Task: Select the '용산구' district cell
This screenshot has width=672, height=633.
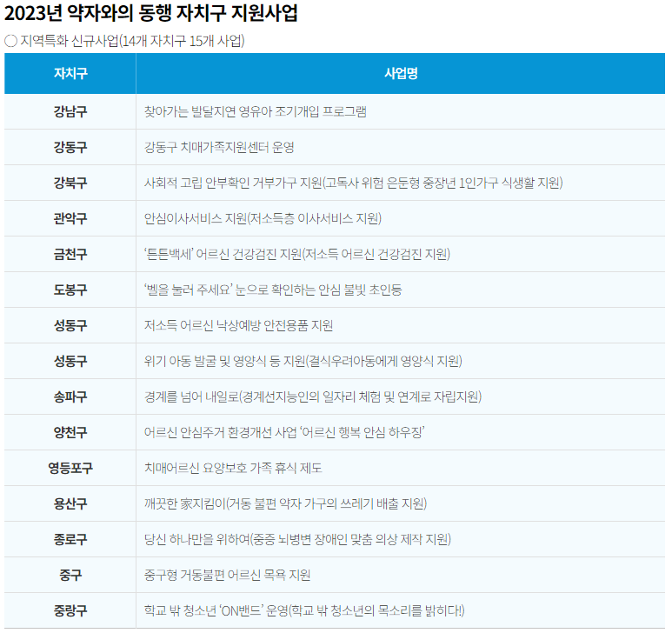Action: tap(70, 503)
